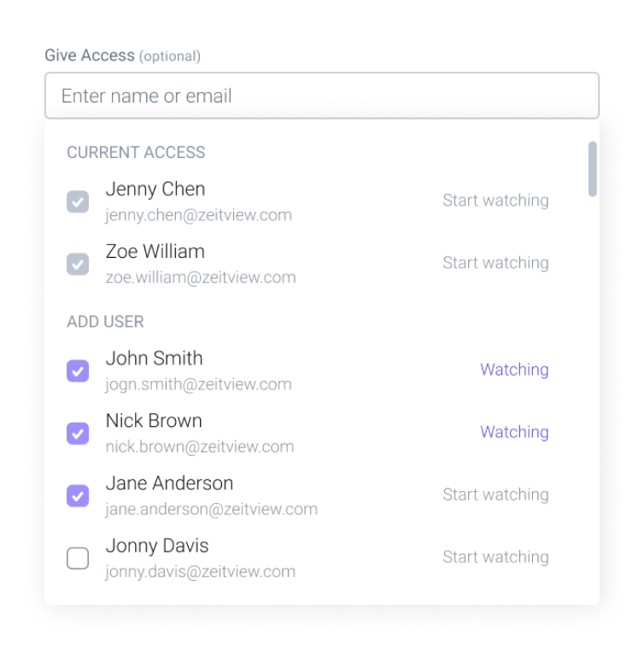The height and width of the screenshot is (649, 644).
Task: Click Start watching for Jane Anderson
Action: (495, 494)
